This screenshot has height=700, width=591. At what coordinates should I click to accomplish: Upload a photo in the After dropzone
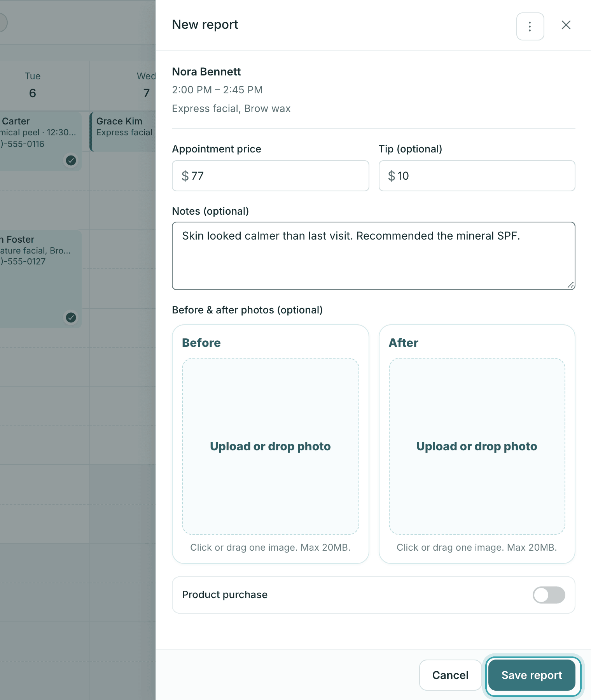tap(477, 446)
